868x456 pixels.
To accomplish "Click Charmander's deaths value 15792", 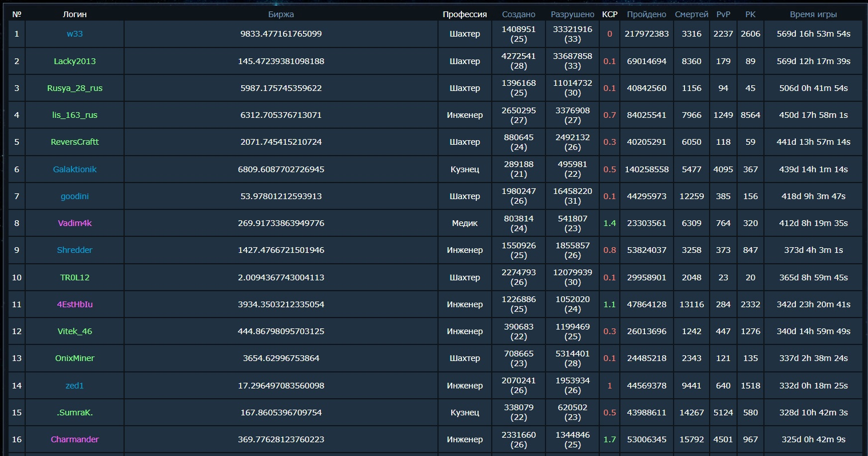I will tap(691, 439).
